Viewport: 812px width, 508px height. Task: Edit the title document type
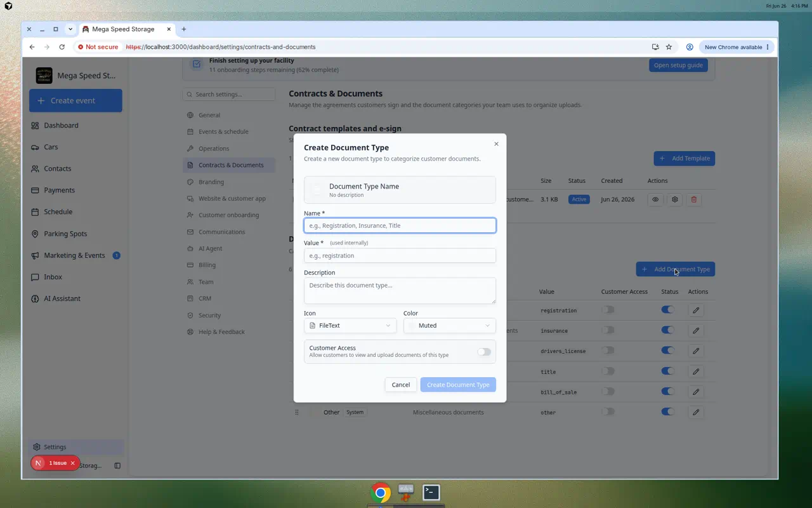pyautogui.click(x=696, y=371)
